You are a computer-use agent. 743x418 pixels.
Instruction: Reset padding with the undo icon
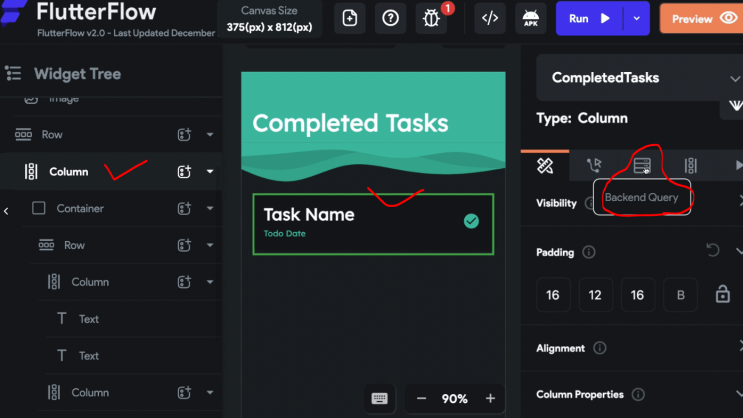(713, 250)
